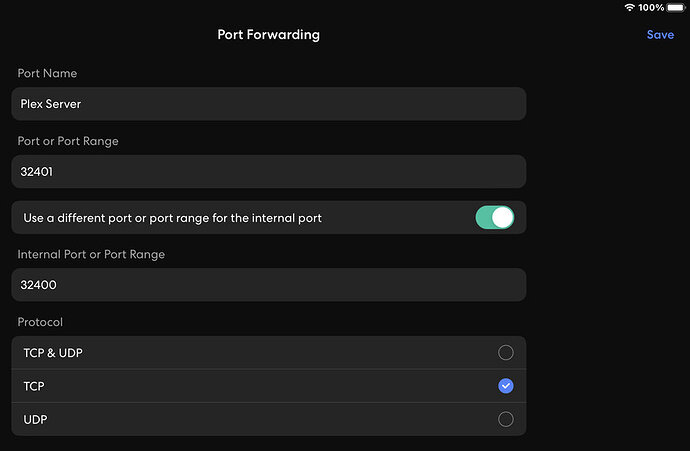Choose the UDP radio circle
The image size is (690, 451).
[506, 419]
